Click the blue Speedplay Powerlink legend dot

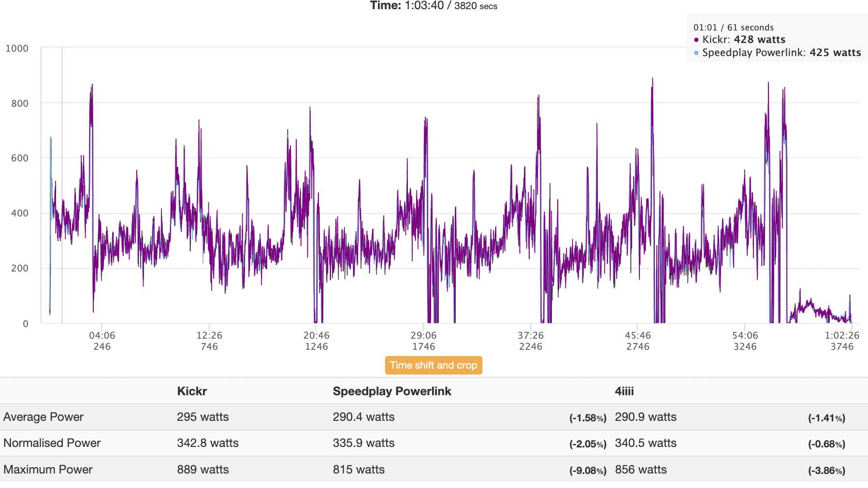click(x=696, y=53)
